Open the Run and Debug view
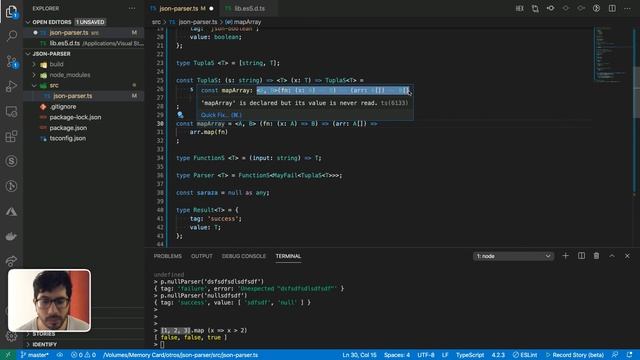 pyautogui.click(x=11, y=86)
